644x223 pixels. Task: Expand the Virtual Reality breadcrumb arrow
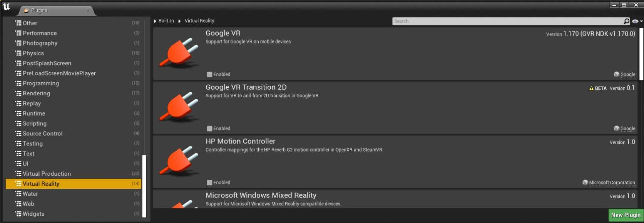coord(179,21)
